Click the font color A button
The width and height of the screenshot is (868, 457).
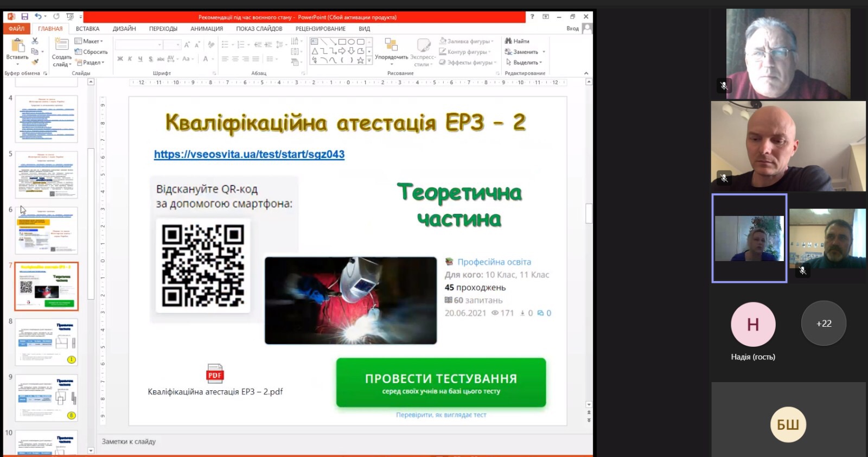pos(206,59)
